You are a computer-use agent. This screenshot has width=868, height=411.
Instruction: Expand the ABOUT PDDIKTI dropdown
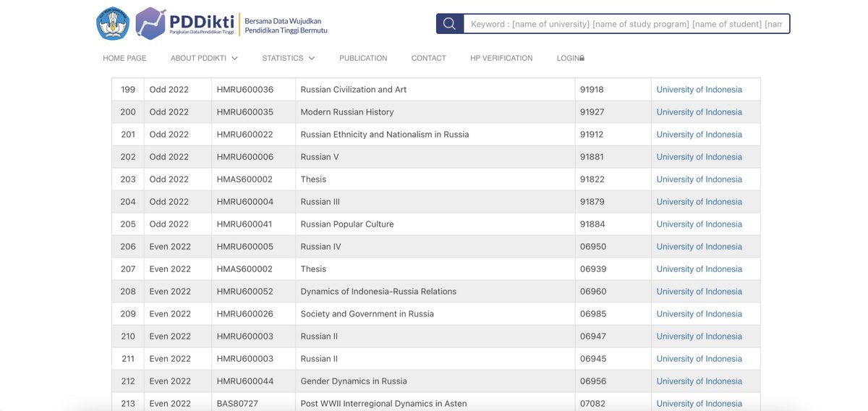(204, 58)
